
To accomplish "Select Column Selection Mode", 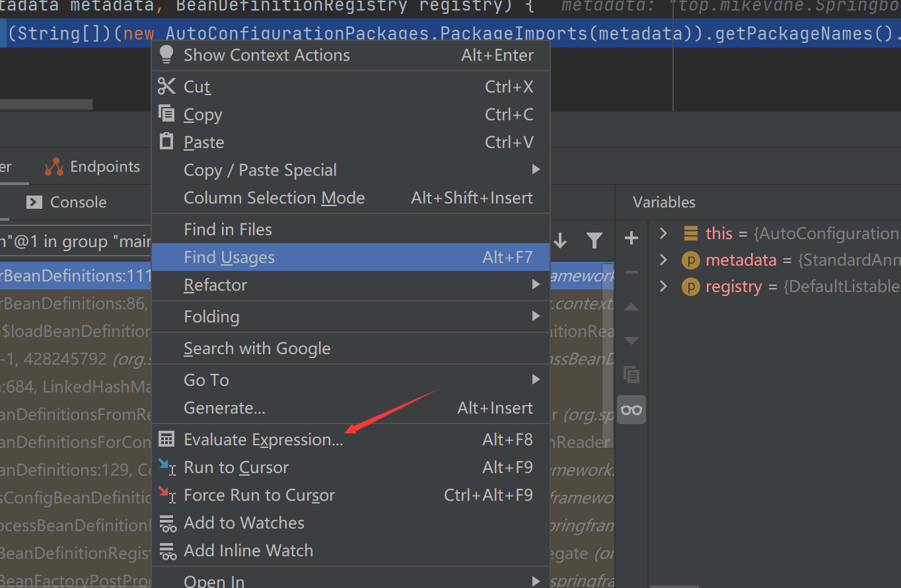I will 351,198.
